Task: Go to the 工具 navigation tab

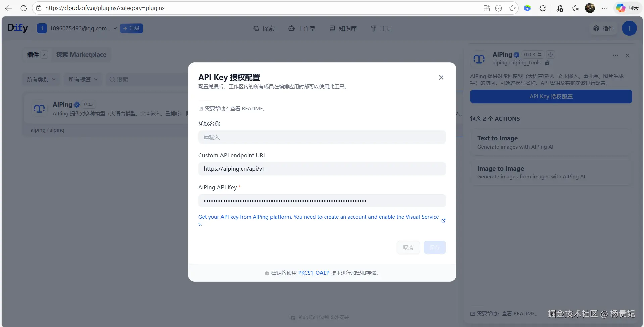Action: pyautogui.click(x=381, y=29)
